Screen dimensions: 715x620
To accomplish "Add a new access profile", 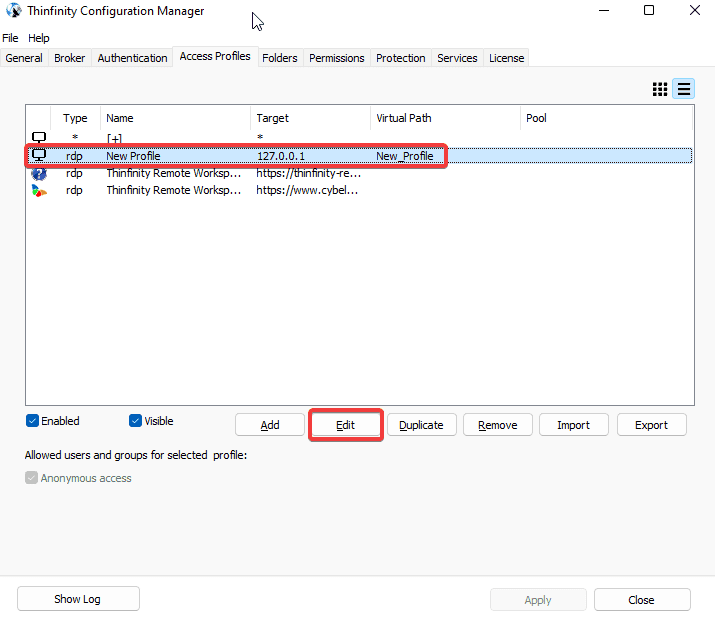I will pos(270,425).
